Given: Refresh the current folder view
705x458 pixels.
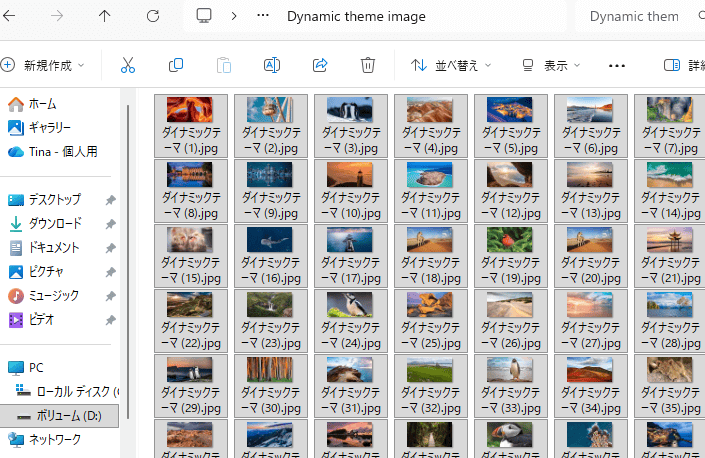Looking at the screenshot, I should coord(153,16).
